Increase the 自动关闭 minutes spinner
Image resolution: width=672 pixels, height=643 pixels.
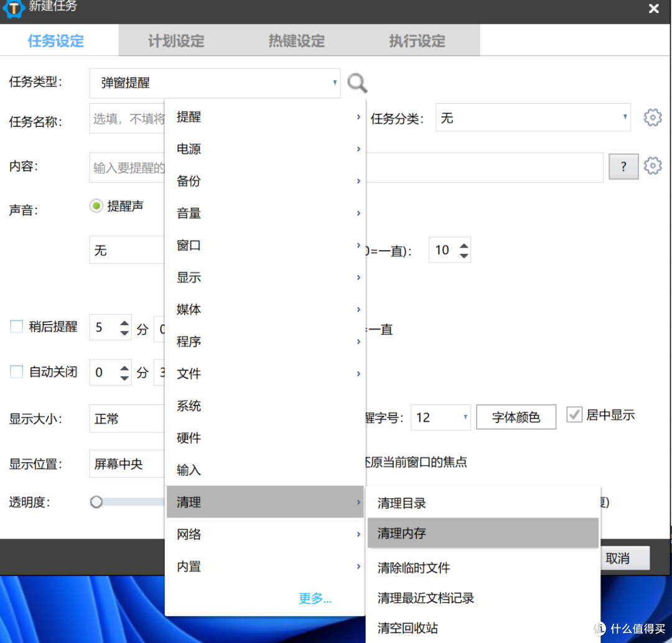[124, 368]
